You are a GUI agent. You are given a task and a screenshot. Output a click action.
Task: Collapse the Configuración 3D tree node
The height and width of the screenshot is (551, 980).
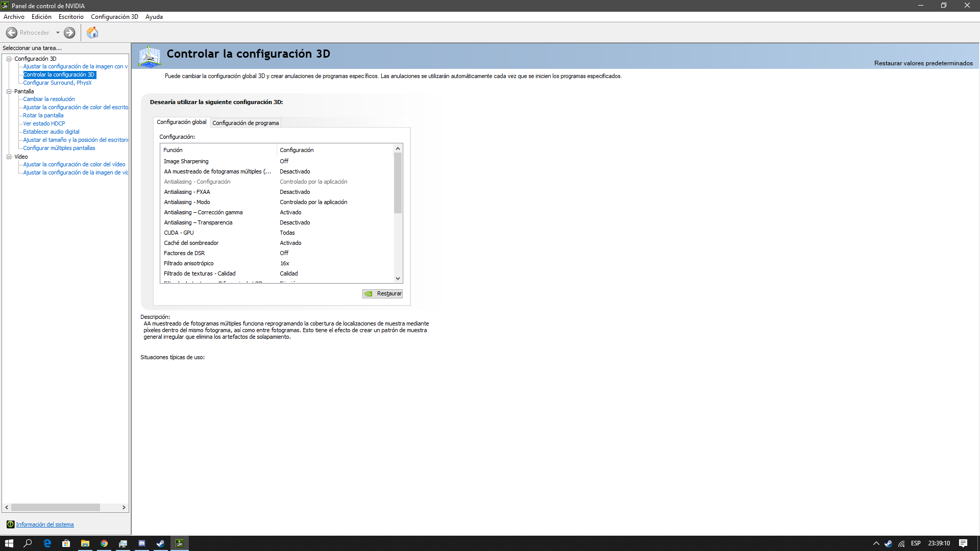pos(9,59)
